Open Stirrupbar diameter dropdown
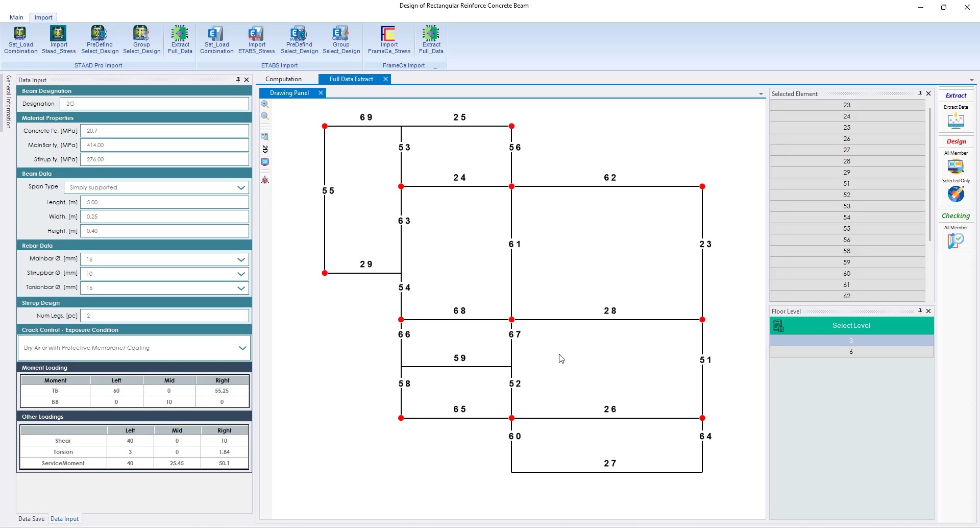Image resolution: width=980 pixels, height=528 pixels. [241, 274]
